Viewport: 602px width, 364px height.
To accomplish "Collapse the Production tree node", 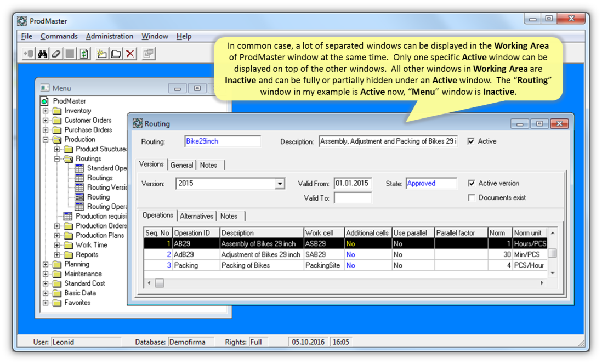I will click(46, 140).
